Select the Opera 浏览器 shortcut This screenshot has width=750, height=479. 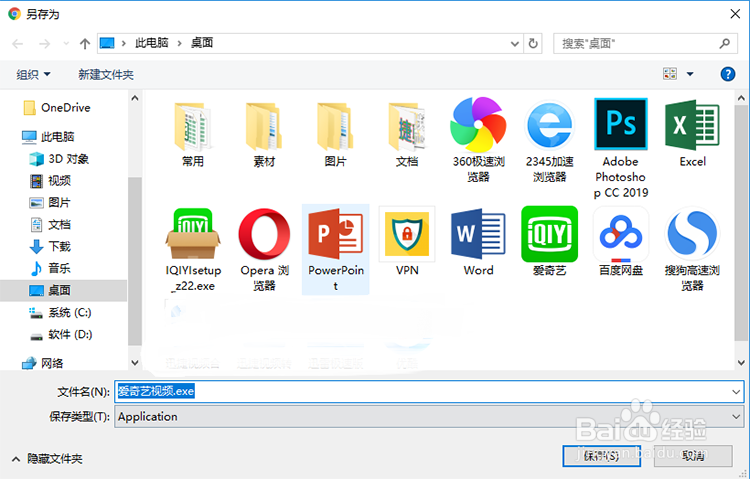(264, 250)
